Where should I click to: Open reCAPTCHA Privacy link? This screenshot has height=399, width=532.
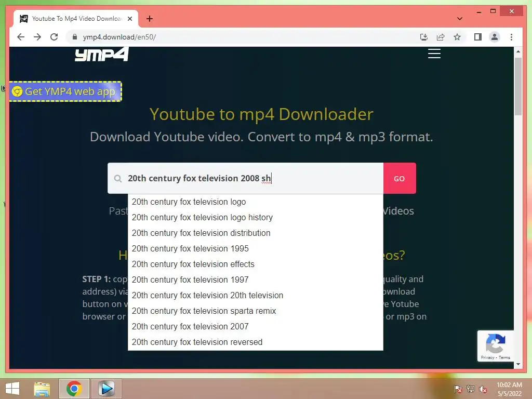pos(487,357)
